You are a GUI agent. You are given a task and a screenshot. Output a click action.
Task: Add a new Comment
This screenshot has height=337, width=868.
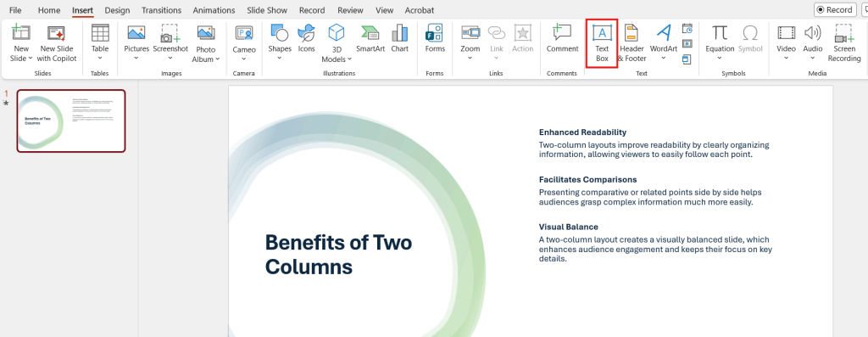[x=563, y=37]
